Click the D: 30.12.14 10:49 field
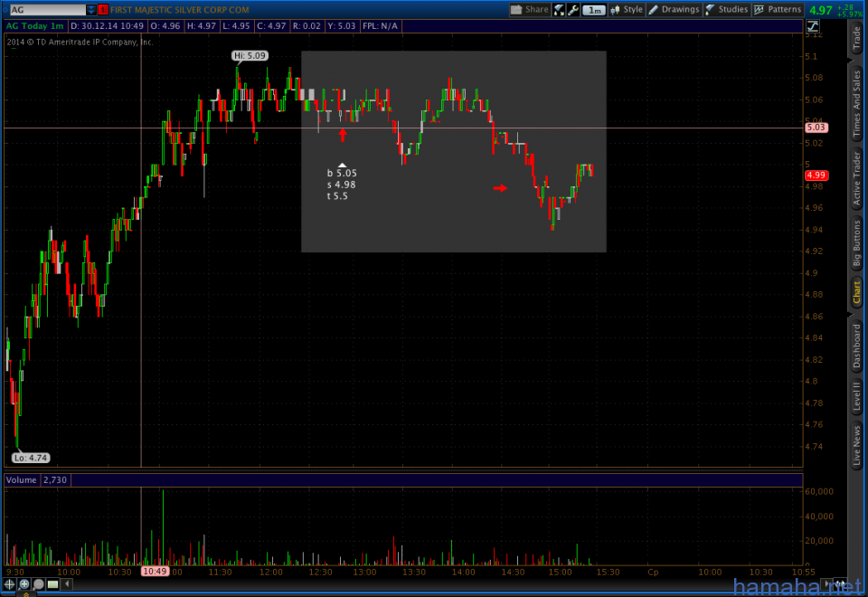This screenshot has width=868, height=597. pyautogui.click(x=107, y=26)
